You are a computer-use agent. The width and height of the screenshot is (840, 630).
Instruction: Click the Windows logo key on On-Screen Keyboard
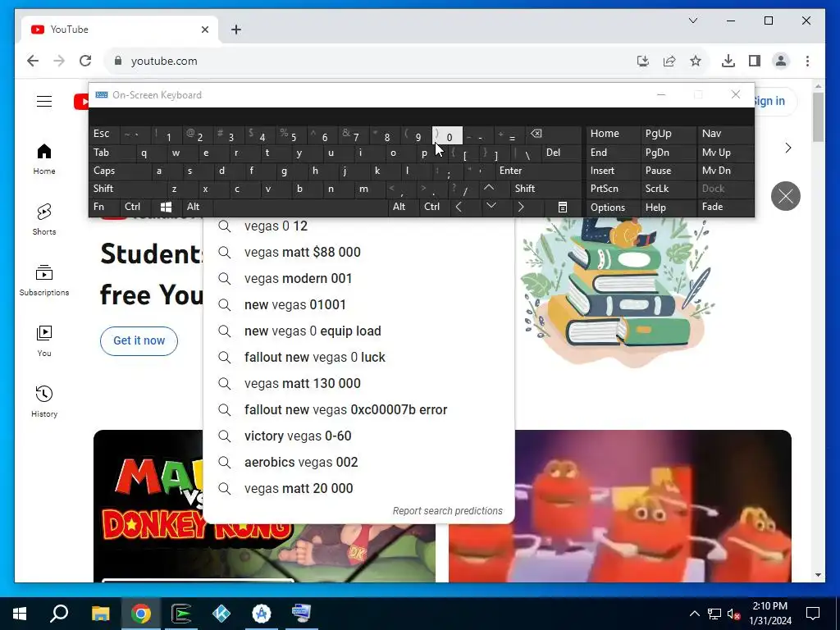(166, 207)
